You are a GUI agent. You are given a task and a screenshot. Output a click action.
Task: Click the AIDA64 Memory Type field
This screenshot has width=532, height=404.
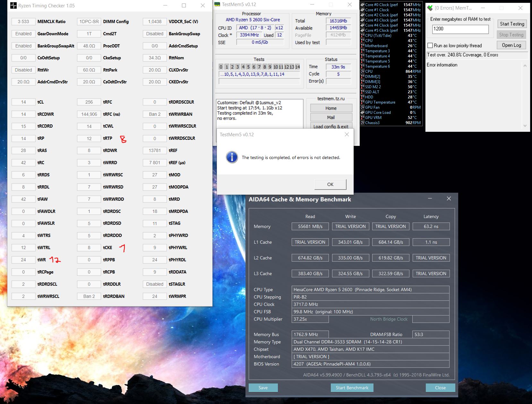pyautogui.click(x=370, y=342)
